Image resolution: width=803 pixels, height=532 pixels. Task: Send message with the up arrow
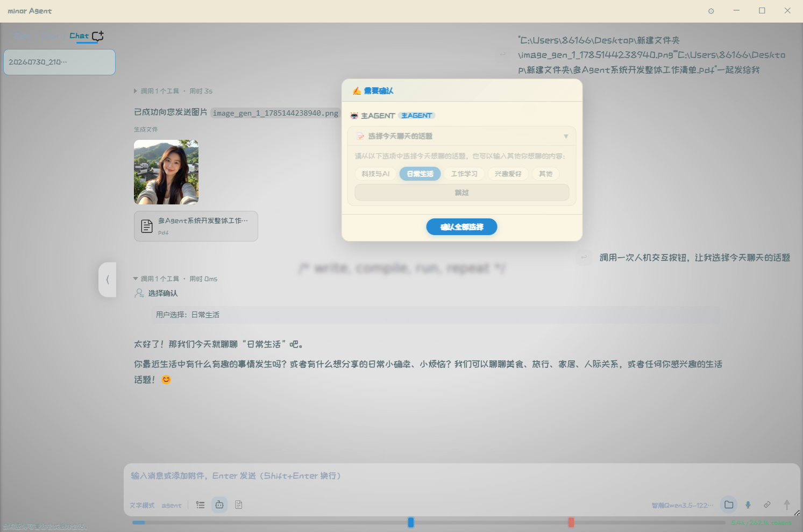786,505
